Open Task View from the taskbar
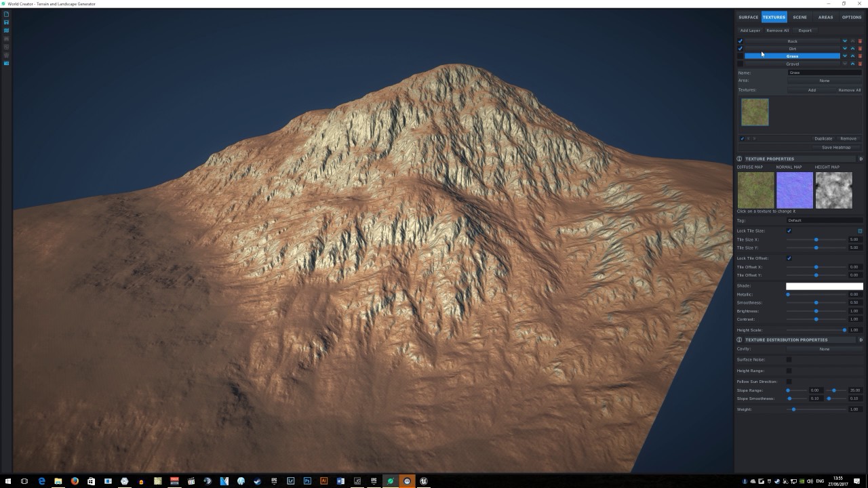The height and width of the screenshot is (488, 868). 24,481
